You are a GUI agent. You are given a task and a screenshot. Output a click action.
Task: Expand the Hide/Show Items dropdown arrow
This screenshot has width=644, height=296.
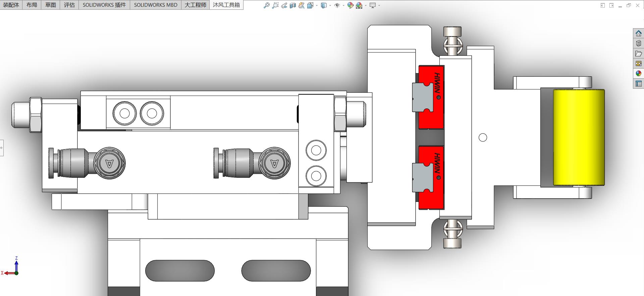(343, 5)
